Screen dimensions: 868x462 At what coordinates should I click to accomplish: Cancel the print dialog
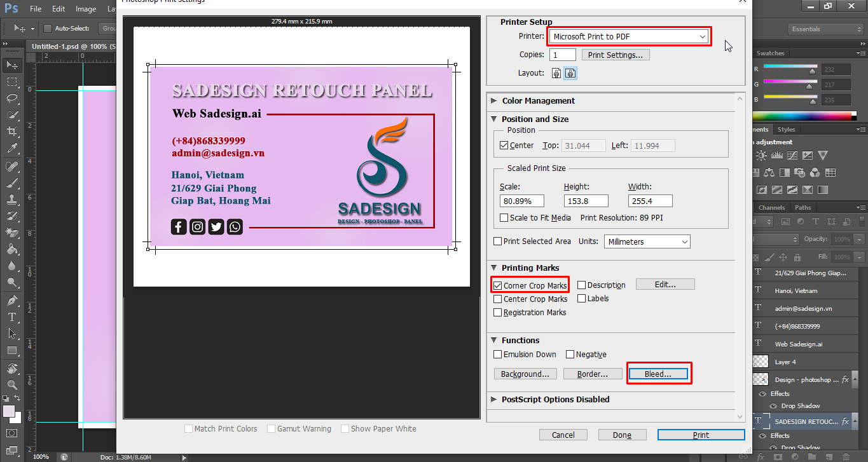point(563,435)
